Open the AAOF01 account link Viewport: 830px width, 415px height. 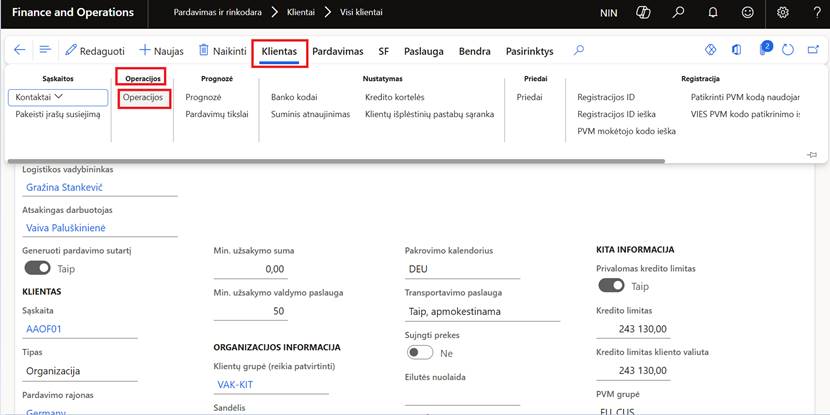44,329
